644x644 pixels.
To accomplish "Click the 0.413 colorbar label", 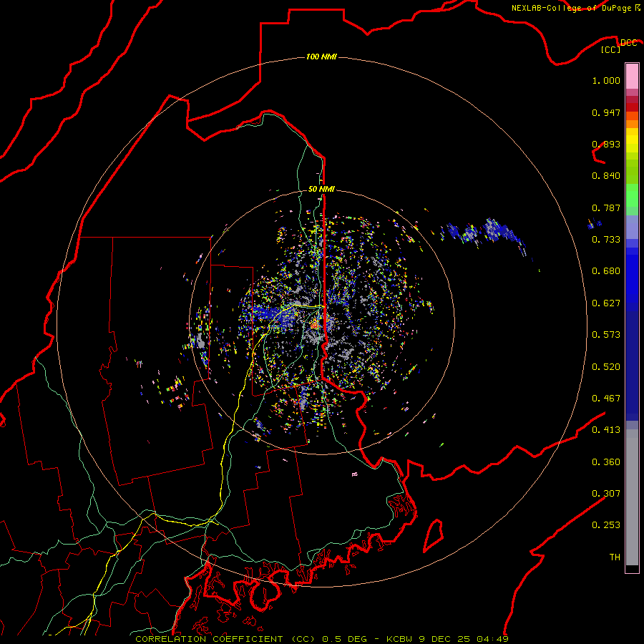I will pyautogui.click(x=606, y=430).
